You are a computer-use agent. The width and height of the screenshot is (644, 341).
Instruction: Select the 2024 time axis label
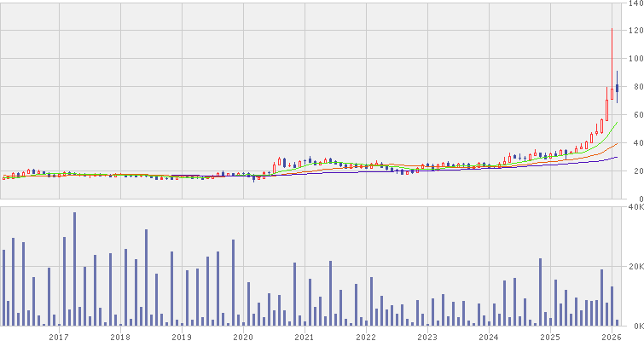tap(489, 337)
